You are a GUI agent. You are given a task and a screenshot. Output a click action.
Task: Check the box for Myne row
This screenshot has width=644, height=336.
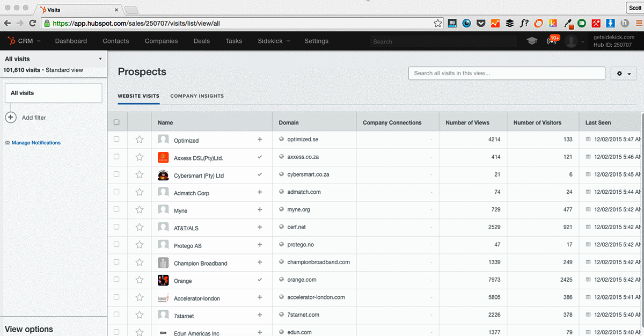click(116, 210)
